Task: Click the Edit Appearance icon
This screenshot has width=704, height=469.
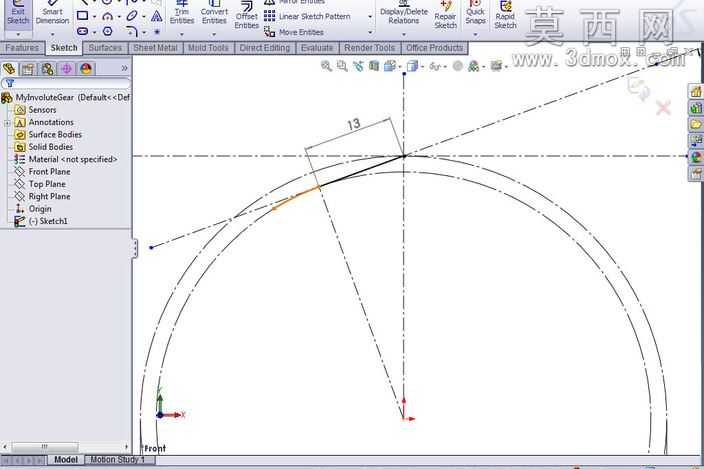Action: click(x=458, y=66)
